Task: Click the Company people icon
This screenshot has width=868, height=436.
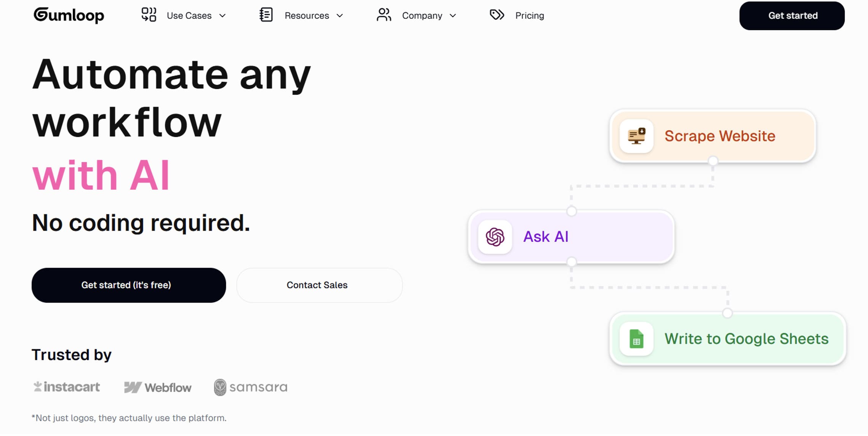Action: (384, 15)
